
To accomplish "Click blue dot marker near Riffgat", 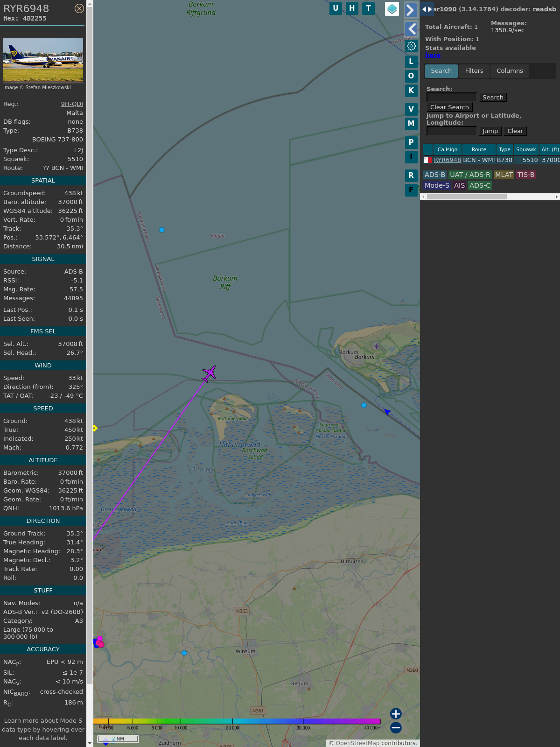I will point(162,230).
